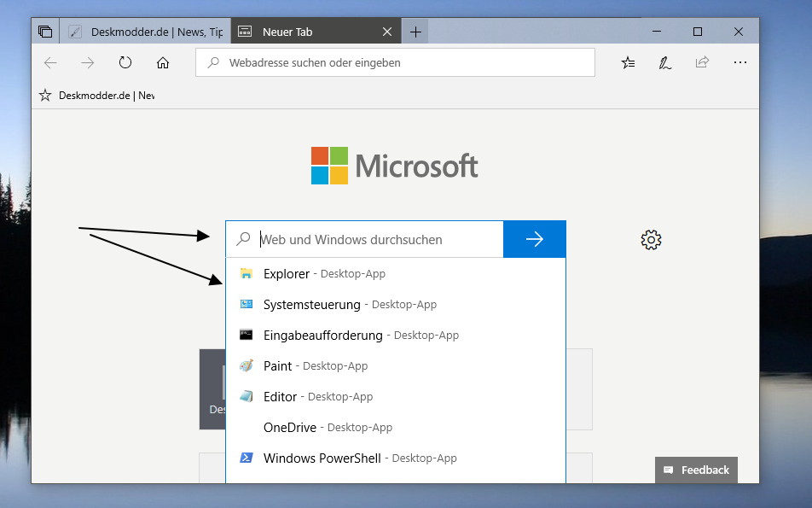Open the tab preview (set aside tabs) icon
This screenshot has width=812, height=508.
[45, 32]
